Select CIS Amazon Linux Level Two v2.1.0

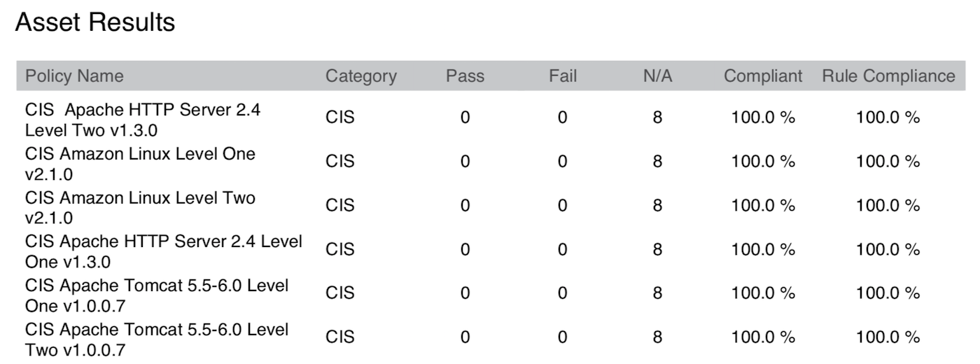(140, 207)
